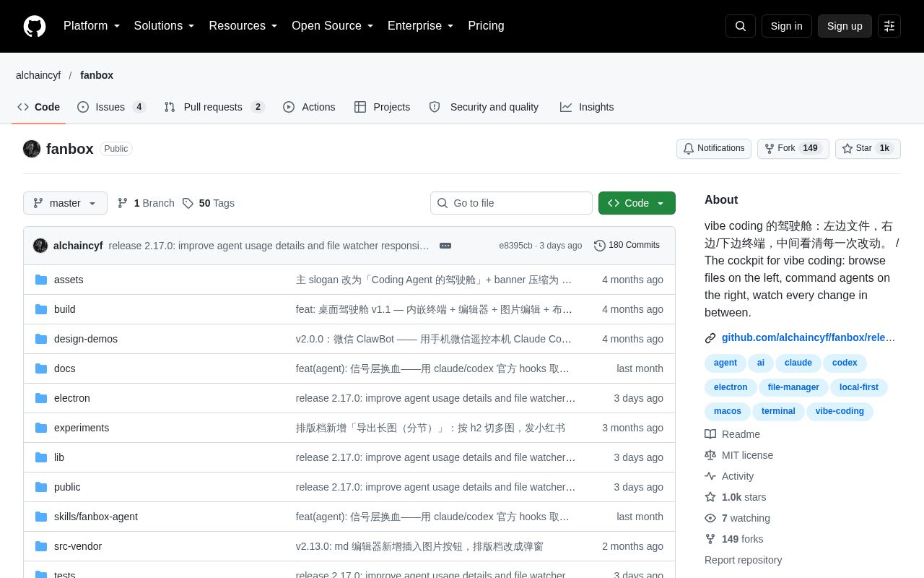Expand the Platform menu
Image resolution: width=924 pixels, height=578 pixels.
coord(92,26)
